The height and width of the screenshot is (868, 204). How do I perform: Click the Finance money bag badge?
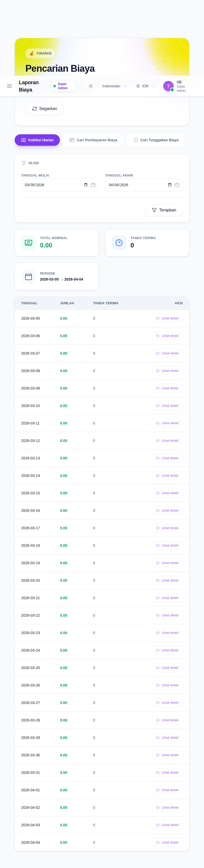click(x=41, y=53)
